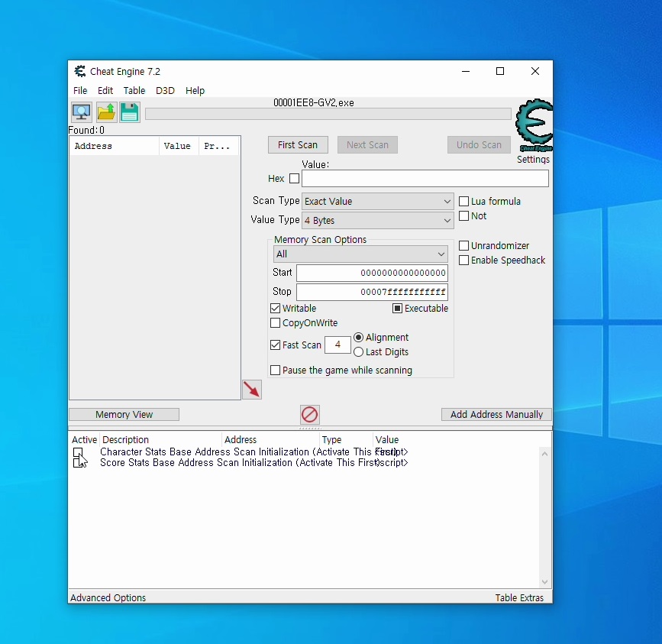Activate the Character Stats Base Address script checkbox
Image resolution: width=662 pixels, height=644 pixels.
click(x=78, y=452)
